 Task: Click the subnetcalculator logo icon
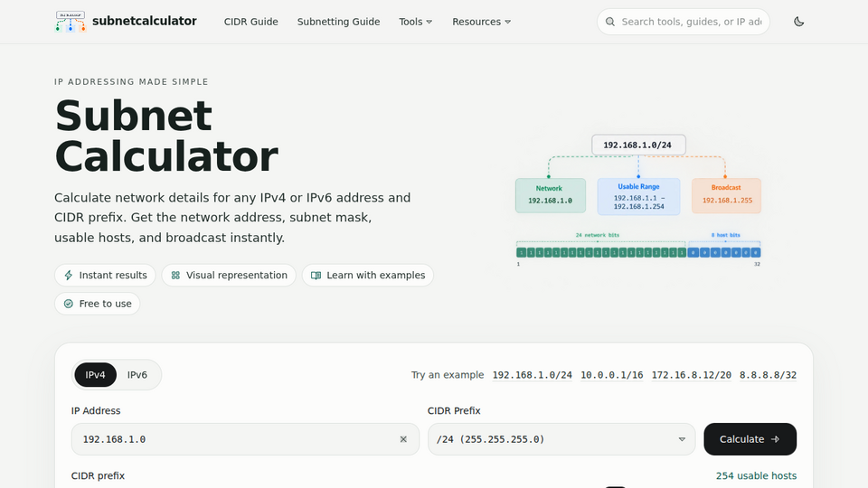click(x=71, y=22)
